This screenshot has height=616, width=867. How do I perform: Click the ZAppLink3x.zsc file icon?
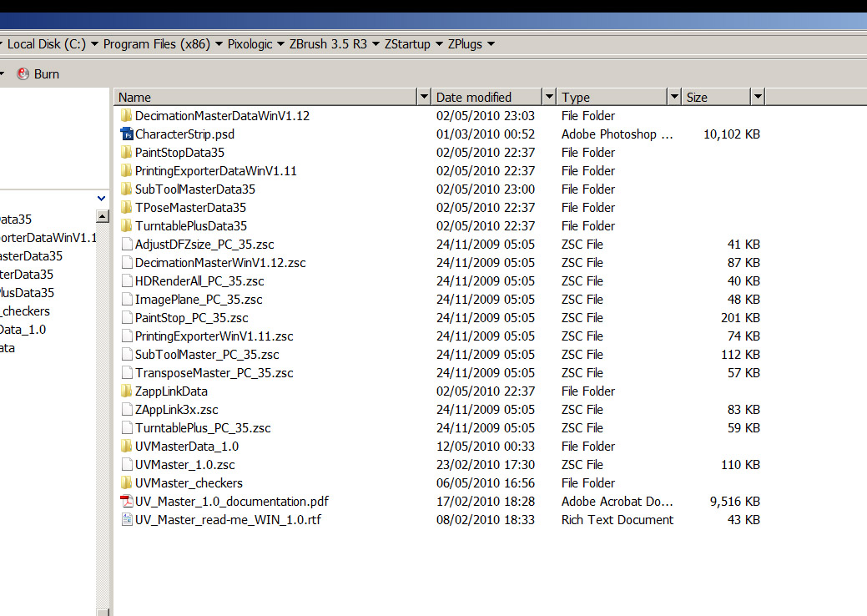click(127, 409)
